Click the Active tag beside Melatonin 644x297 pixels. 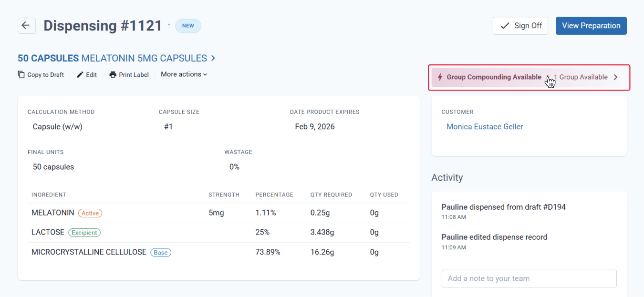pyautogui.click(x=90, y=213)
